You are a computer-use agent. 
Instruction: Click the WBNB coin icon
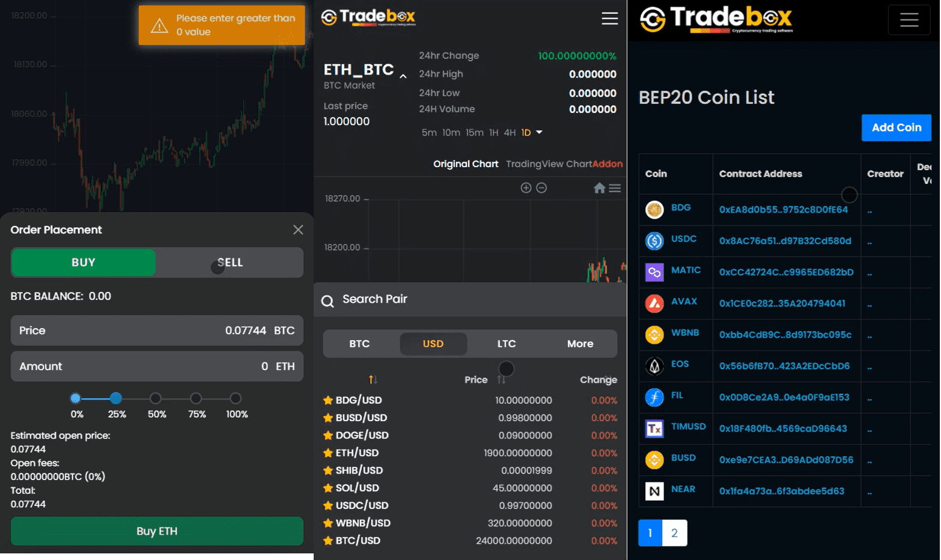654,335
